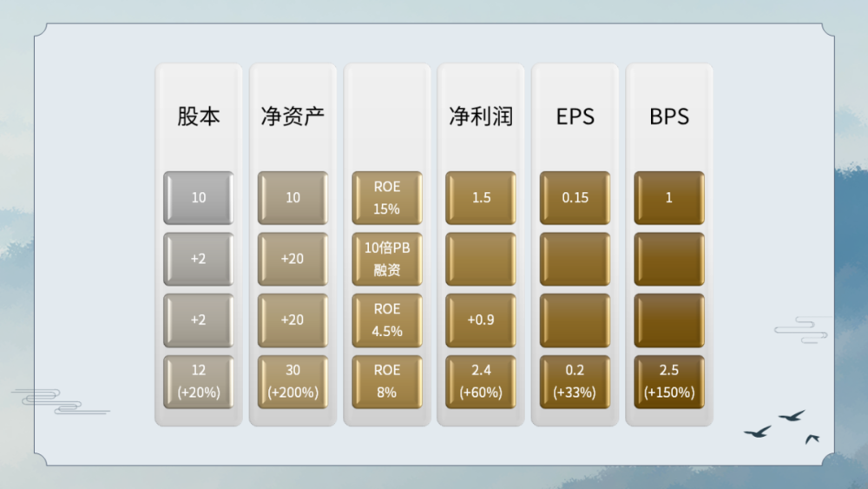Click the 1.5 net profit box
This screenshot has height=489, width=868.
coord(481,198)
